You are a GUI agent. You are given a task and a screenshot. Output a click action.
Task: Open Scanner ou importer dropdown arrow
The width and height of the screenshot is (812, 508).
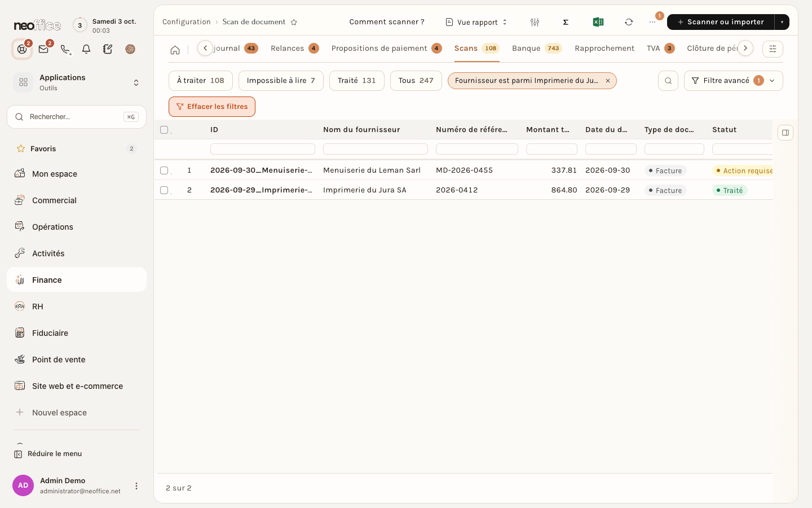(x=782, y=22)
